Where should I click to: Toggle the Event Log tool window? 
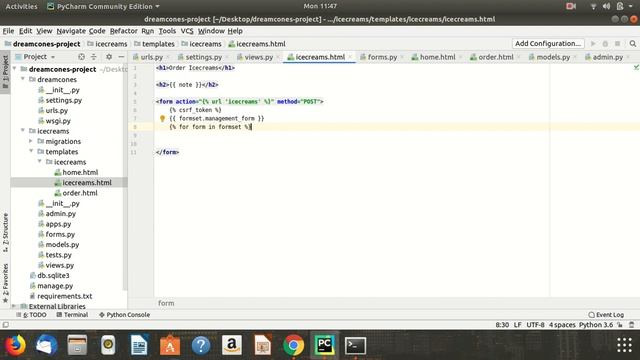click(x=606, y=315)
